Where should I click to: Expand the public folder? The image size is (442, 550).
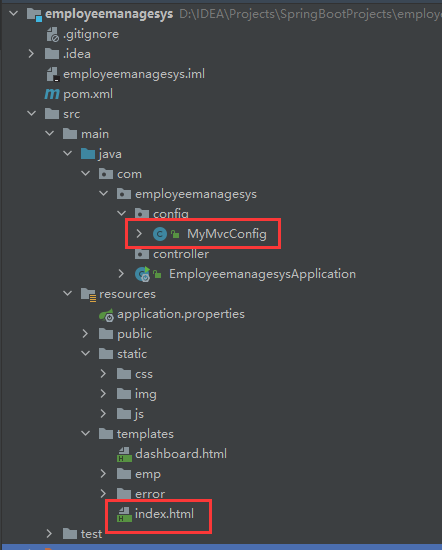point(85,334)
